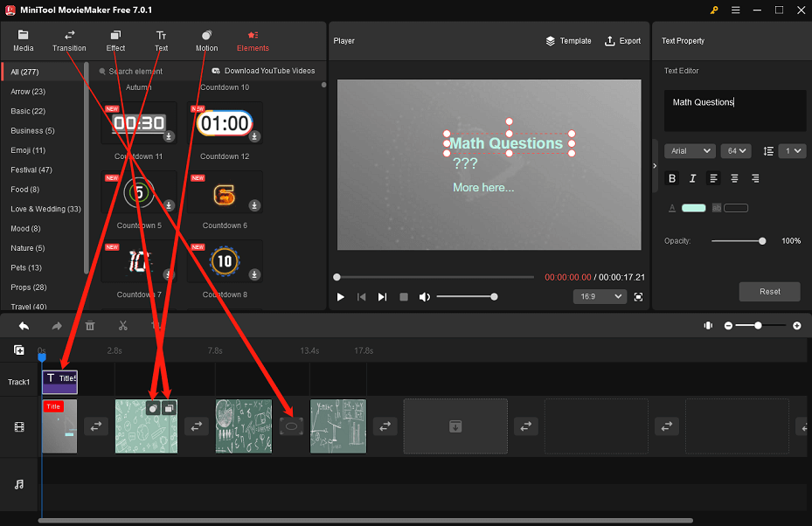Click the text highlight color swatch

pyautogui.click(x=736, y=208)
